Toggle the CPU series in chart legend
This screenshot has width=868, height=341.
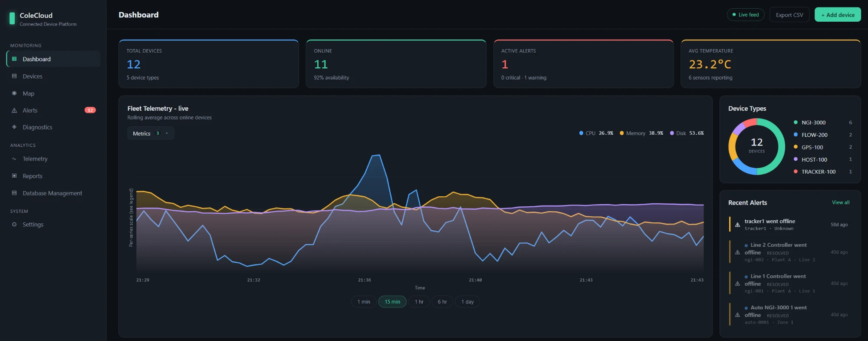pos(596,133)
